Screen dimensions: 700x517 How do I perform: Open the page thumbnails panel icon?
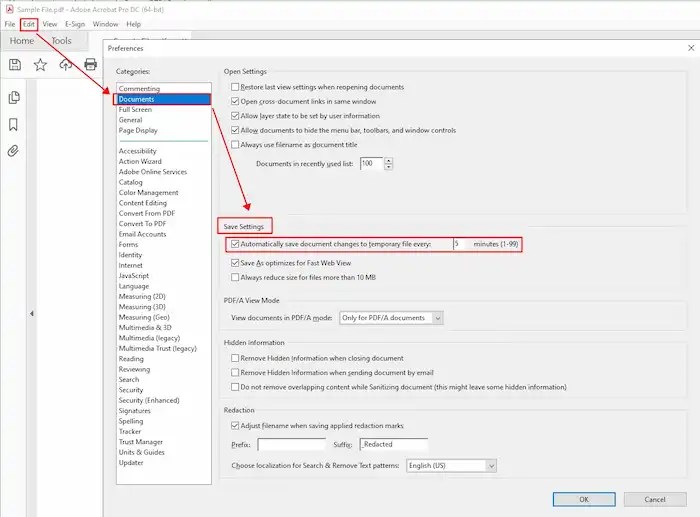click(14, 97)
